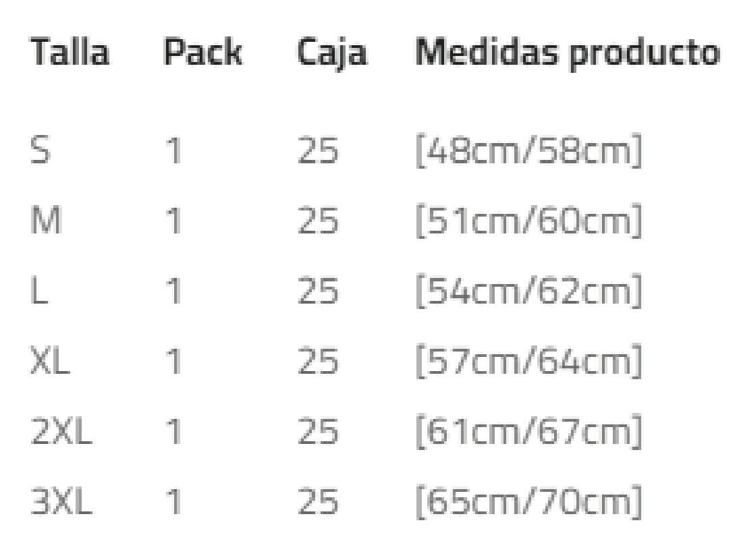This screenshot has height=560, width=737.
Task: Click the [48cm/58cm] measurement
Action: tap(528, 152)
